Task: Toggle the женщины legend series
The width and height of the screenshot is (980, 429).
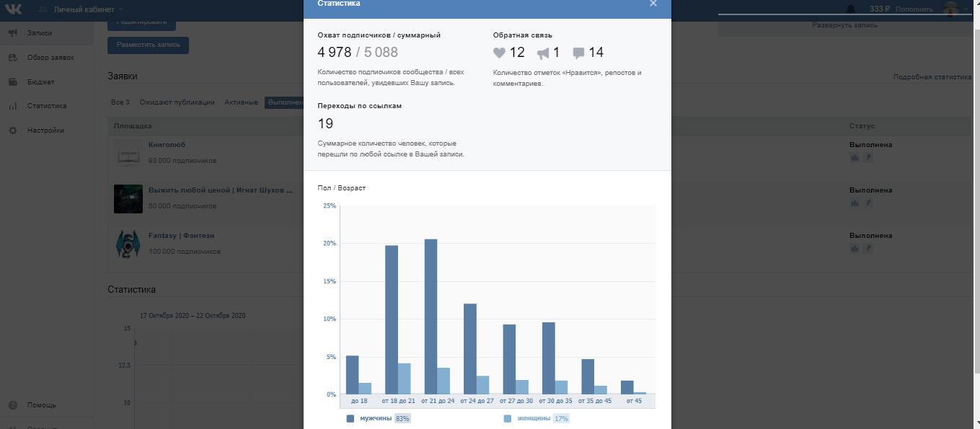Action: (533, 418)
